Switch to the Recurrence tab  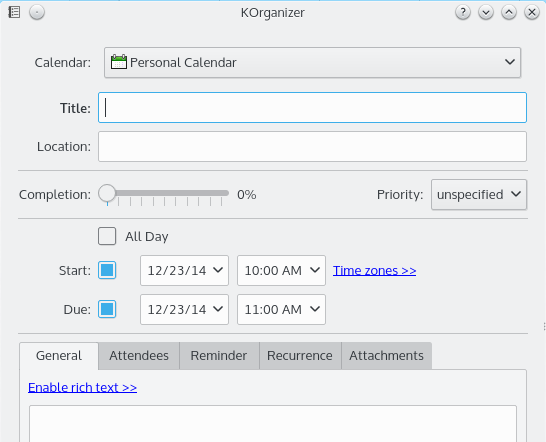(x=300, y=356)
